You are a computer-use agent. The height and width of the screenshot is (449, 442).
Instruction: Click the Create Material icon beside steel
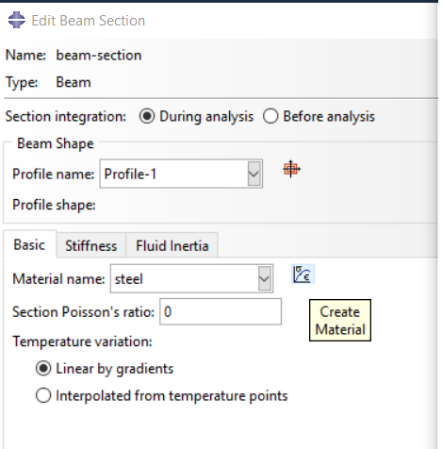coord(303,274)
